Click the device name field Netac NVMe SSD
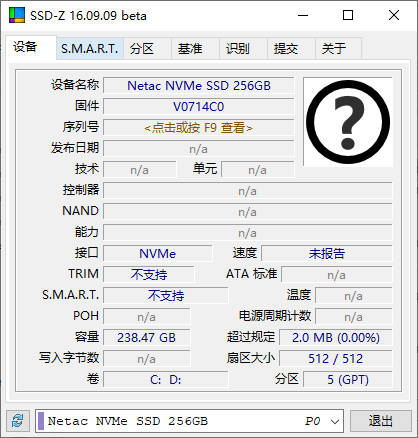This screenshot has height=438, width=418. click(x=198, y=86)
